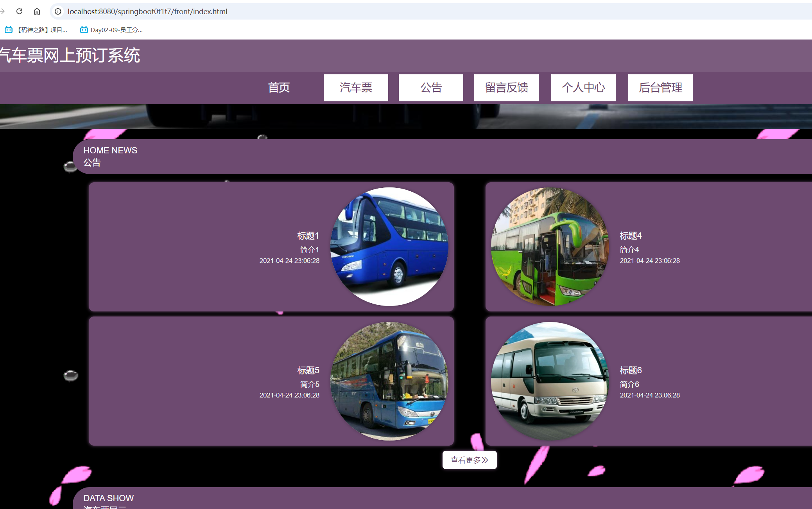Open 个人中心 from navigation
Image resolution: width=812 pixels, height=509 pixels.
click(x=583, y=88)
